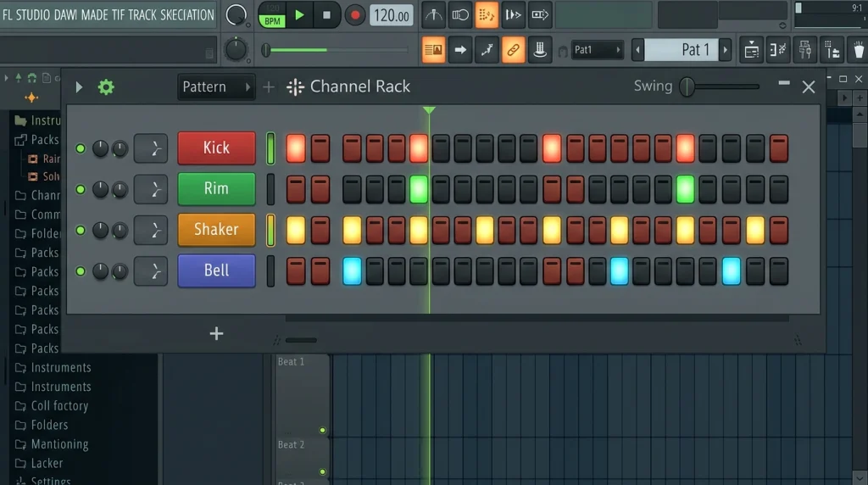Go to previous pattern arrow beside Pat 1

(637, 50)
